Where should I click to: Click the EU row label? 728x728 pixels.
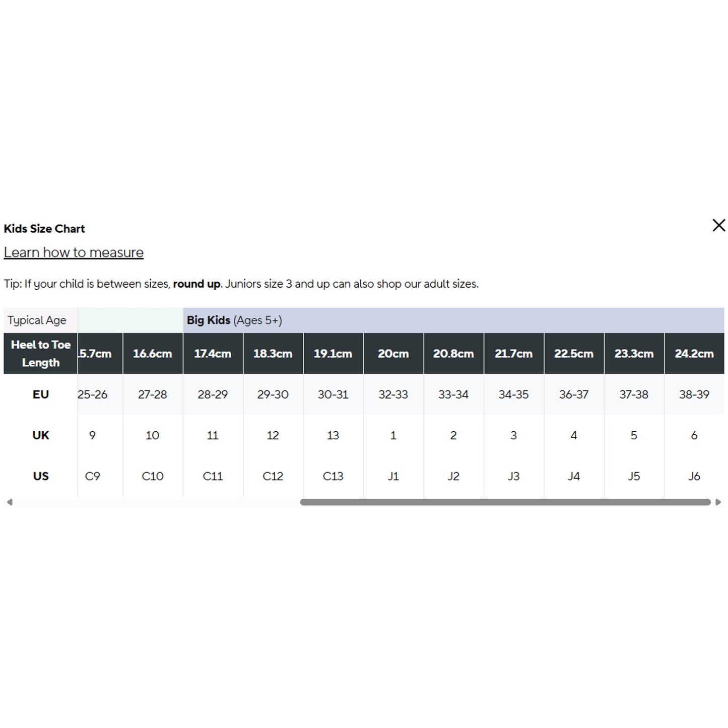pyautogui.click(x=41, y=394)
